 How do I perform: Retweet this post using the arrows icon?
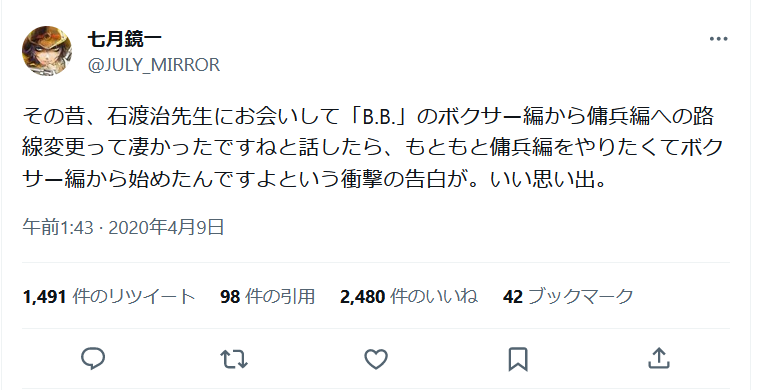pos(234,359)
